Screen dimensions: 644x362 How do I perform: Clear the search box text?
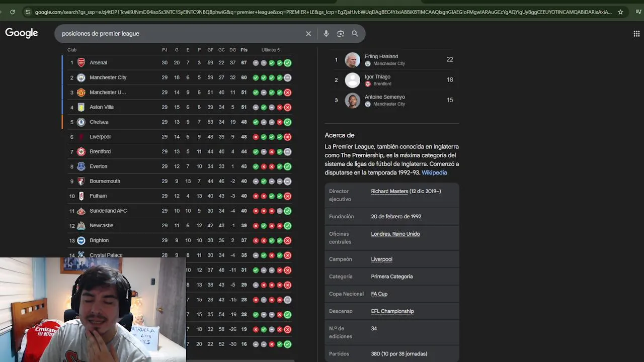308,34
